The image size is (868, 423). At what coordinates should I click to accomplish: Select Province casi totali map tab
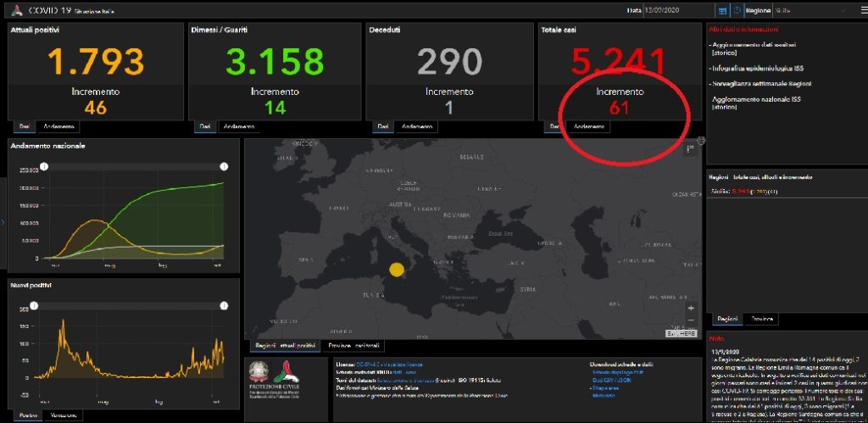[353, 346]
